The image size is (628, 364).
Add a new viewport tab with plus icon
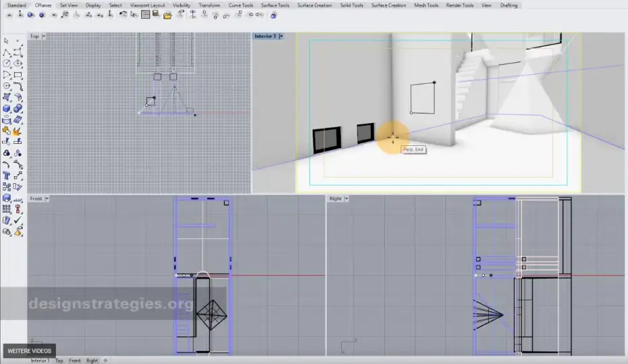(106, 361)
